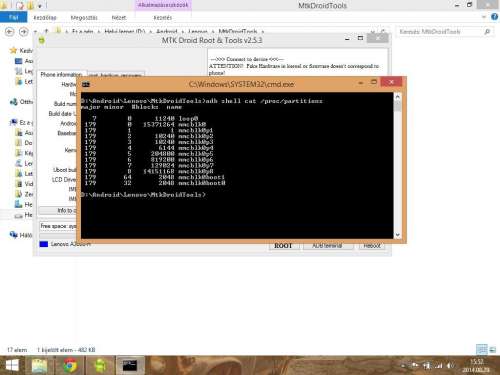Image resolution: width=500 pixels, height=375 pixels.
Task: Select Képek folder in Explorer sidebar
Action: 24,153
